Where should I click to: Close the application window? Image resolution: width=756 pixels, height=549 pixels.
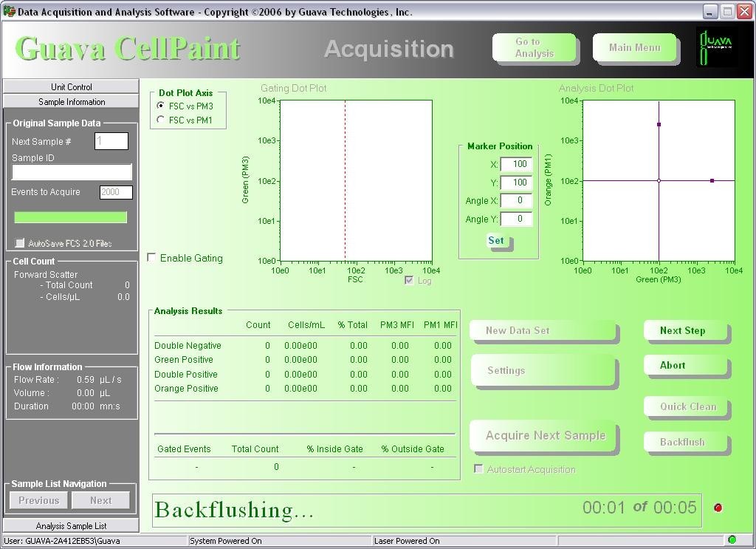pyautogui.click(x=744, y=12)
